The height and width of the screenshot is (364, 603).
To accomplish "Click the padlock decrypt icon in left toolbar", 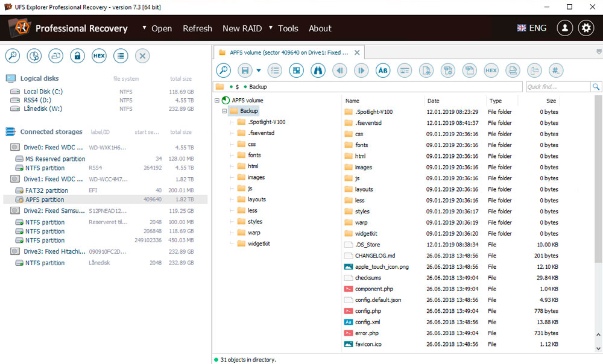I will point(77,56).
